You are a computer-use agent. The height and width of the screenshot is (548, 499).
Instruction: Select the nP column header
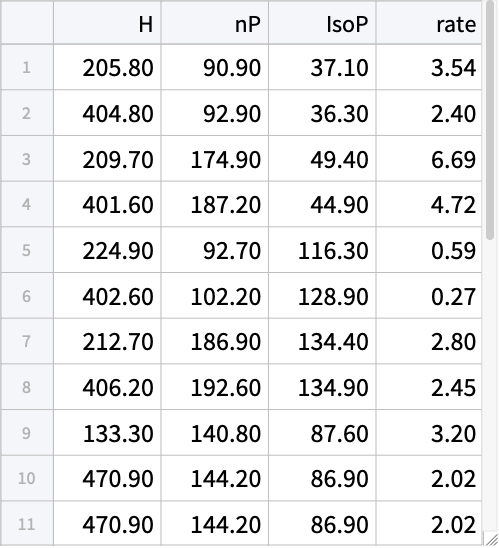click(215, 23)
